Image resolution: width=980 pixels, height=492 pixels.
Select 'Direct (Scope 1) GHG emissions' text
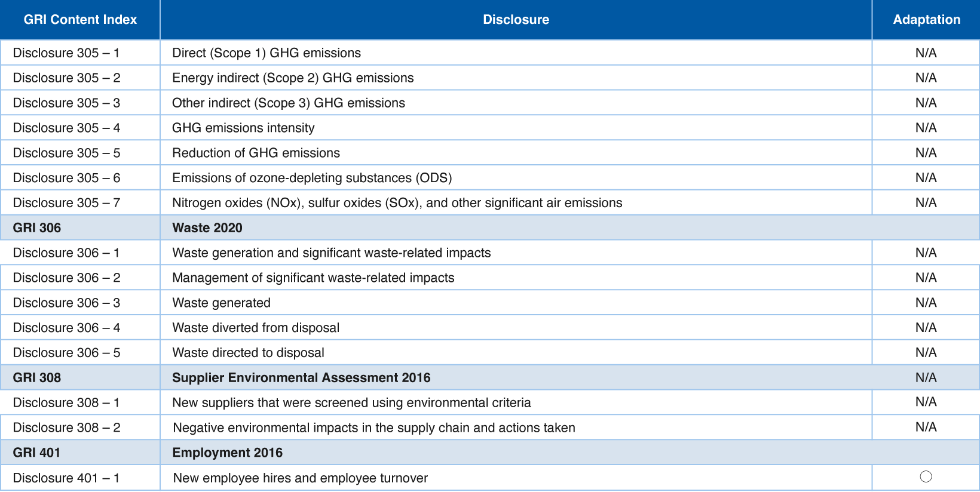pos(267,53)
